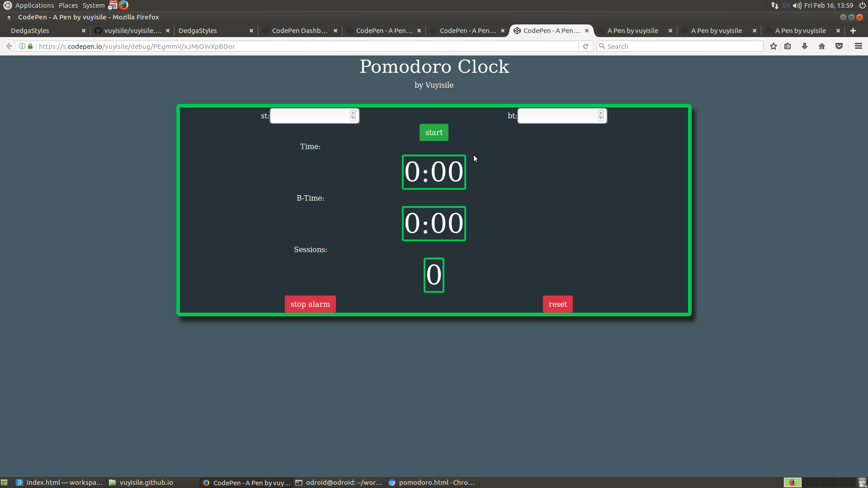Screen dimensions: 868x488
Task: Open the Places menu
Action: click(x=68, y=5)
